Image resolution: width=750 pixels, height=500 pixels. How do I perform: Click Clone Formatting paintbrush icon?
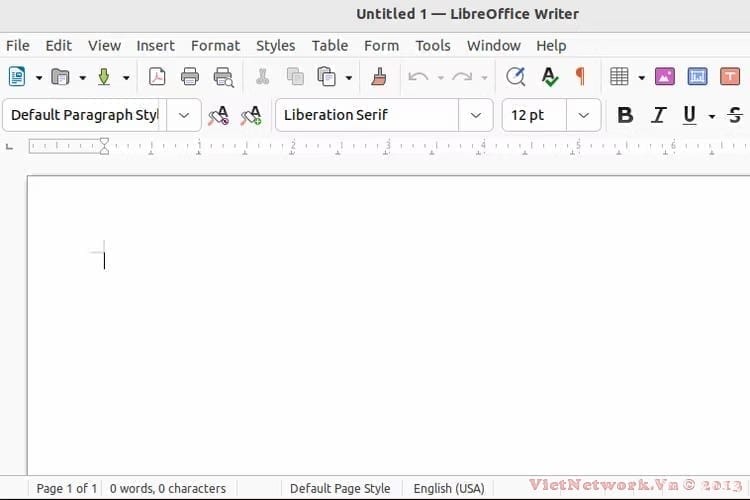pos(379,77)
